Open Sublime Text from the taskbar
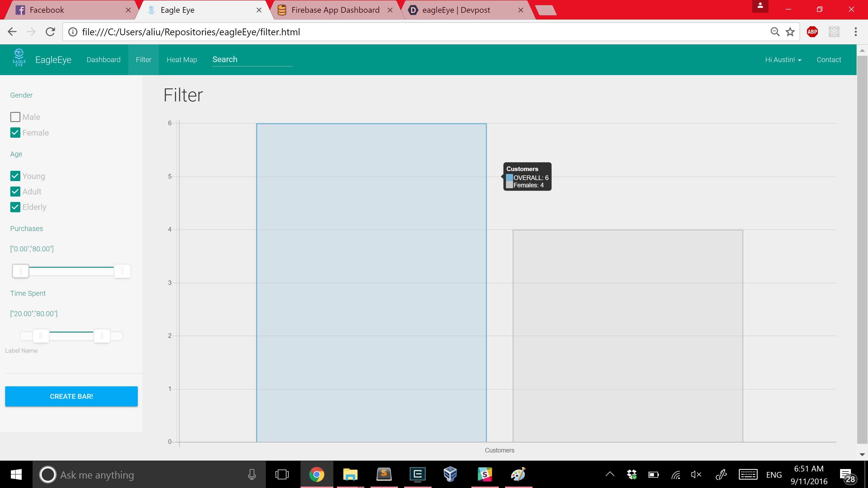The image size is (868, 488). pyautogui.click(x=384, y=474)
